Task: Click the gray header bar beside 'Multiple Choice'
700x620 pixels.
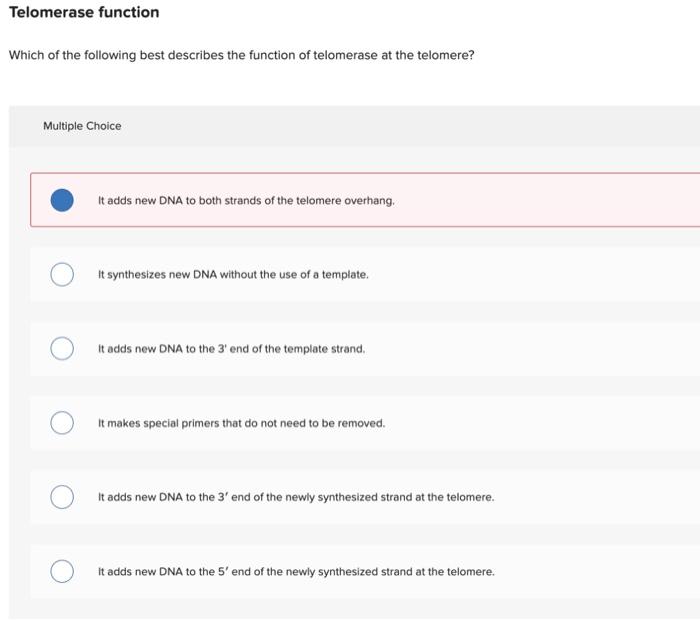Action: coord(402,126)
